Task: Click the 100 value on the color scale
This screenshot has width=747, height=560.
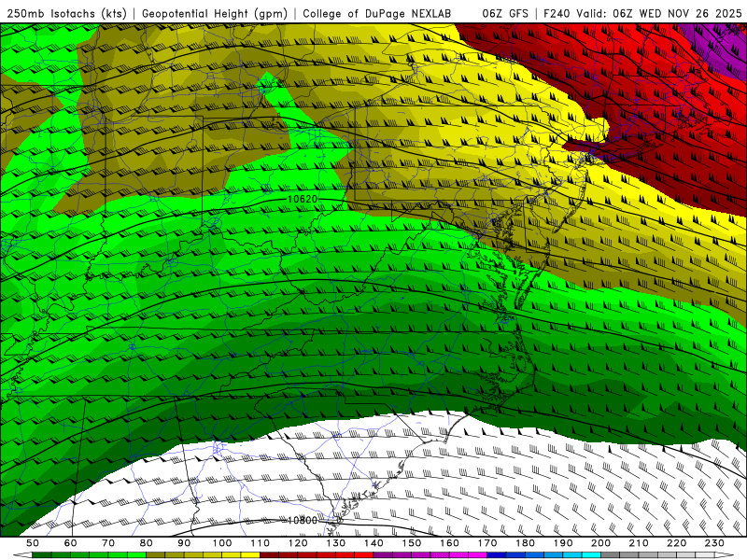Action: tap(222, 543)
